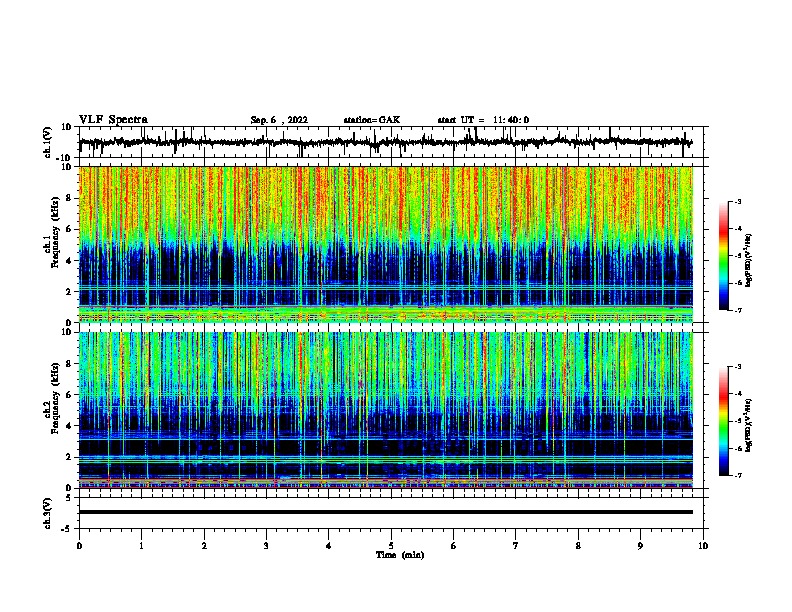This screenshot has width=792, height=612.
Task: Click the time axis tick label "7"
Action: [516, 546]
